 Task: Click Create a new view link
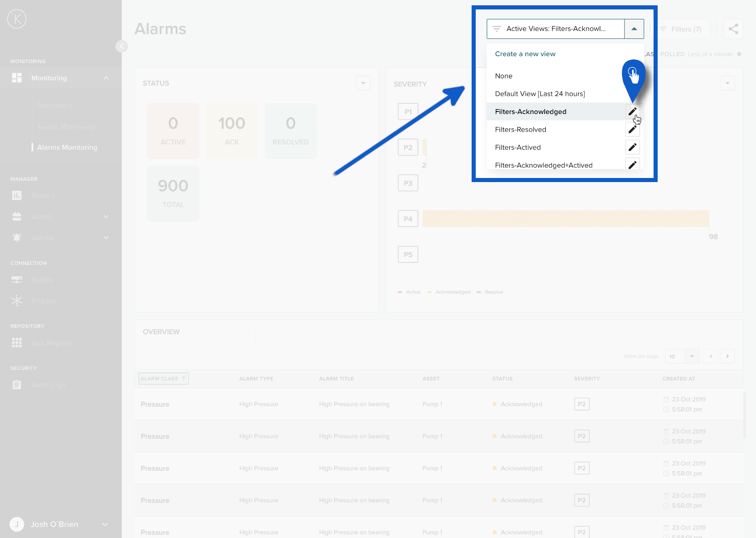click(525, 54)
